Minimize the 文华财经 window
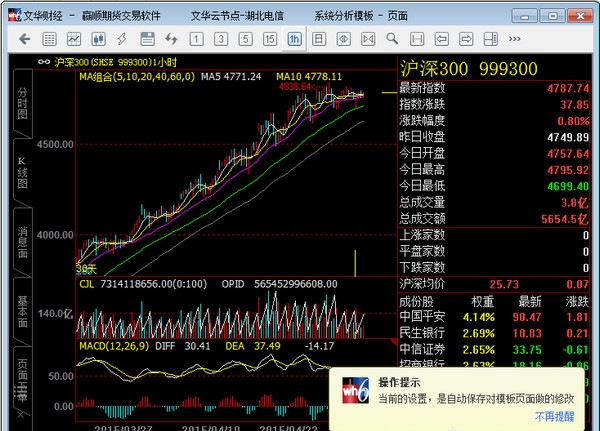This screenshot has width=600, height=431. (x=524, y=16)
